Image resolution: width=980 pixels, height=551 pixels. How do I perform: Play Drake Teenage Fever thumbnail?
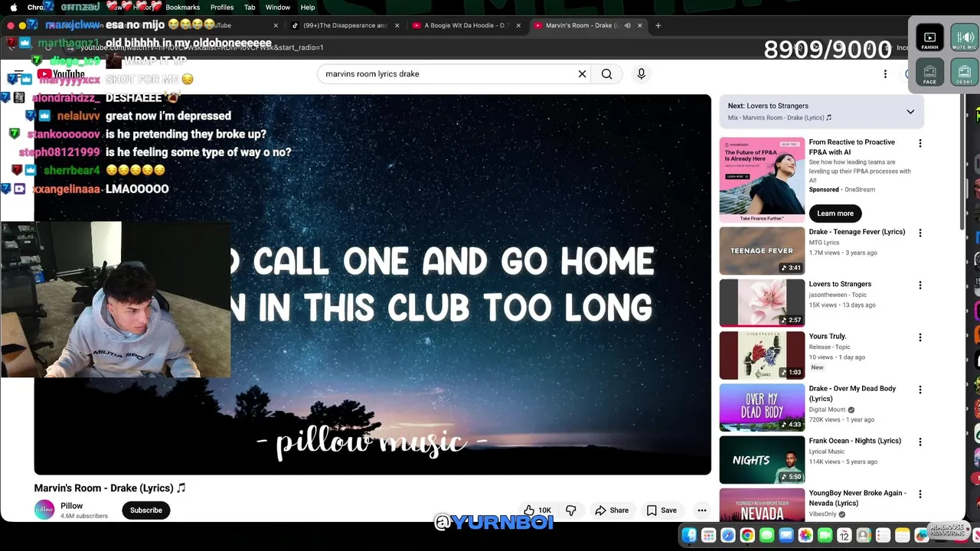pos(762,251)
